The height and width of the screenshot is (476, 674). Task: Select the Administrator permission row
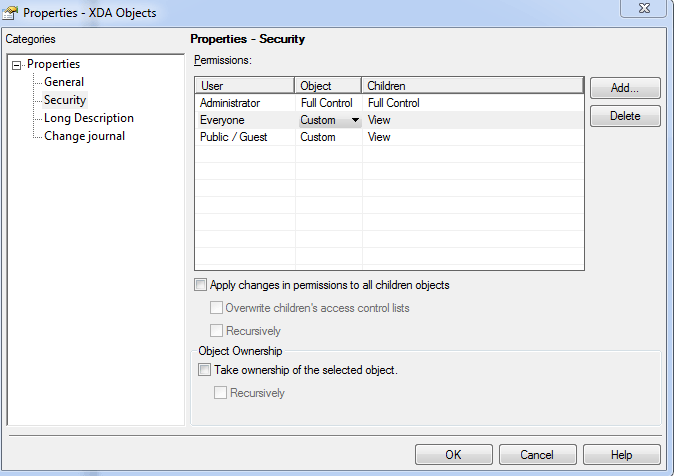pos(230,103)
